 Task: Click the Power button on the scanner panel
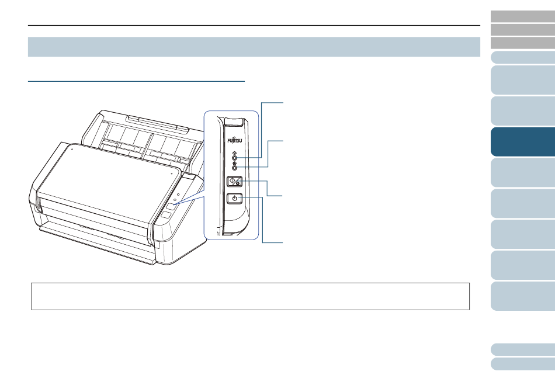click(x=234, y=198)
